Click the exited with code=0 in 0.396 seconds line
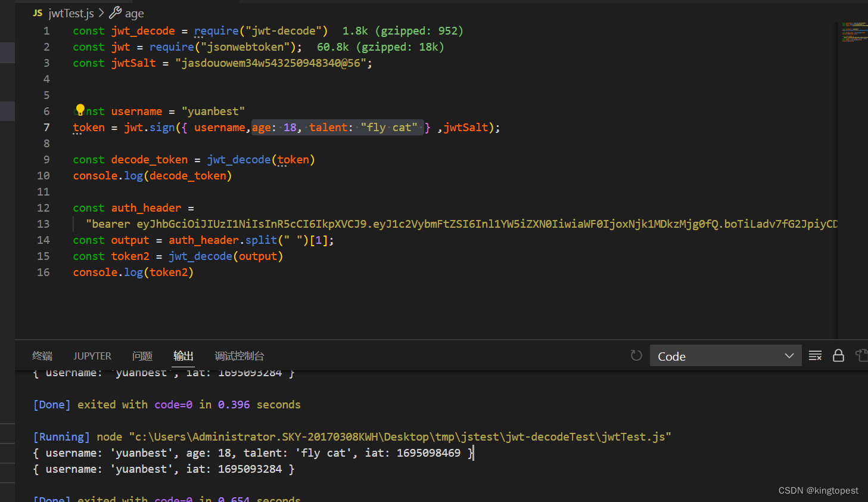Screen dimensions: 868x502 click(167, 404)
